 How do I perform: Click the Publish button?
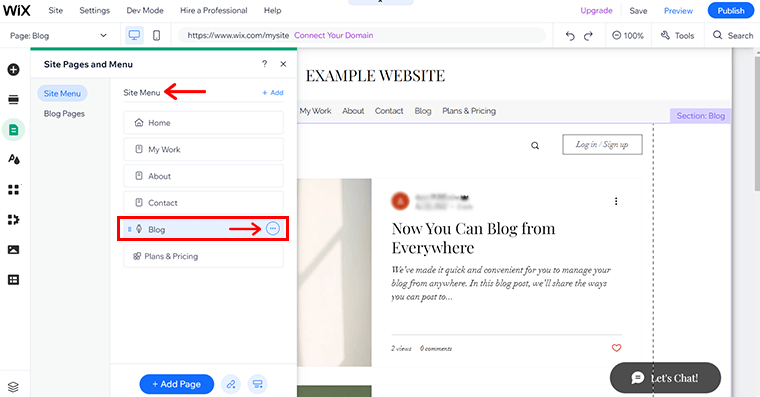730,10
